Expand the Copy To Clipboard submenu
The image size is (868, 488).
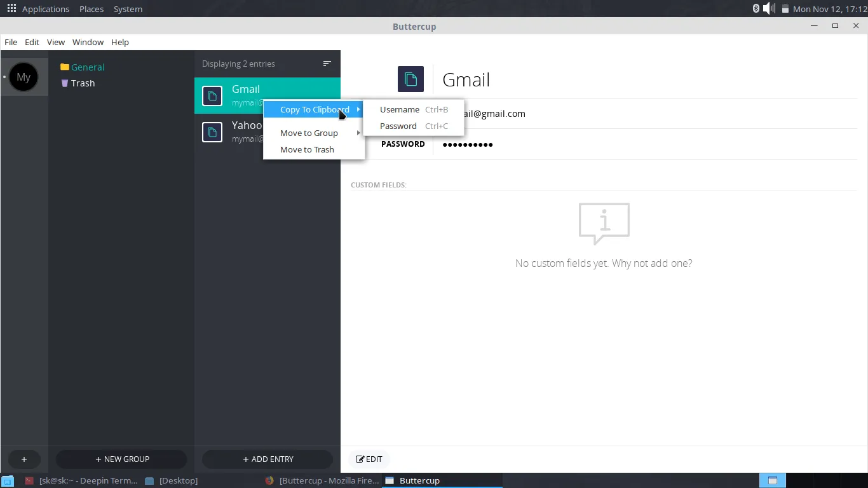(315, 109)
